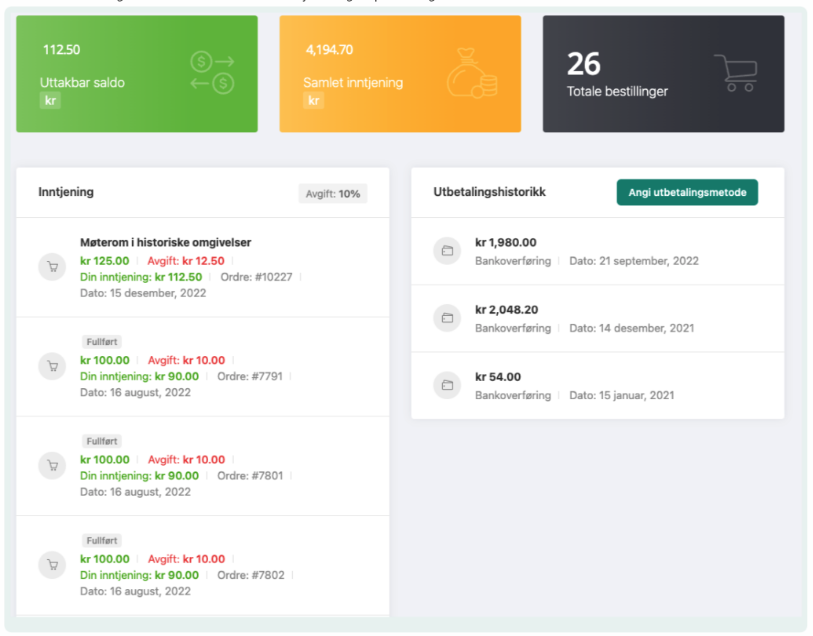Viewport: 813px width, 636px height.
Task: Select the Uttakbar saldo green card
Action: pyautogui.click(x=136, y=74)
